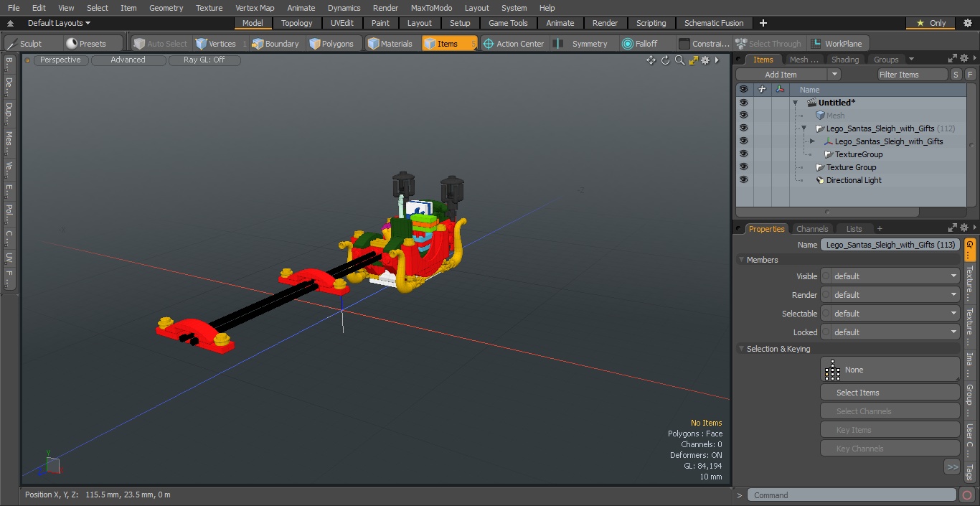
Task: Toggle visibility of the Untitled scene
Action: pos(743,103)
